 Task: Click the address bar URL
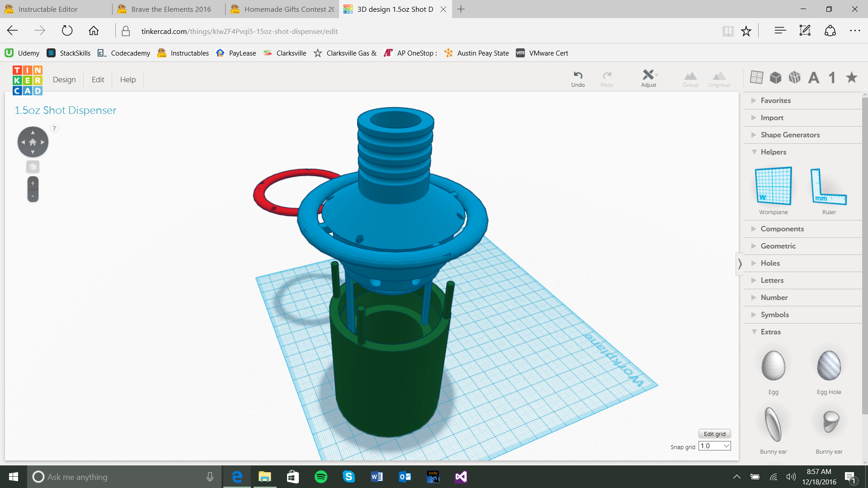pos(240,31)
